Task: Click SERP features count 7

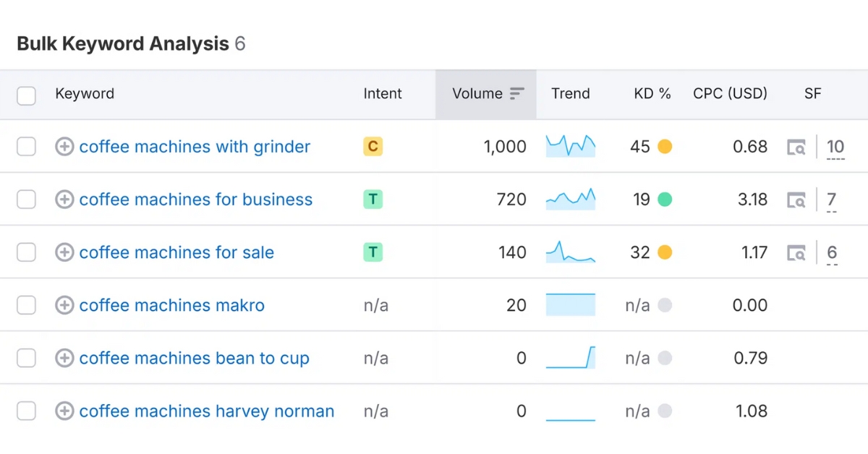Action: (x=832, y=200)
